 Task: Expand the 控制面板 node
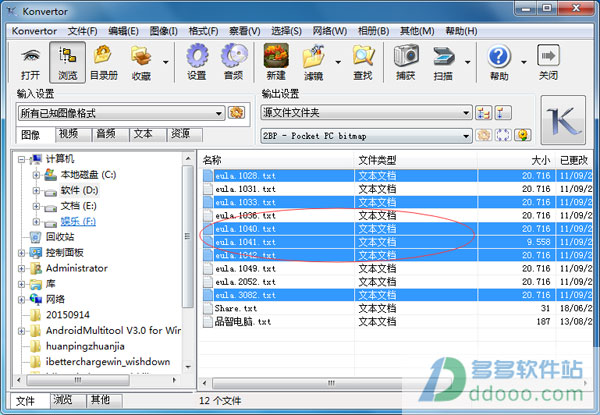pos(21,253)
